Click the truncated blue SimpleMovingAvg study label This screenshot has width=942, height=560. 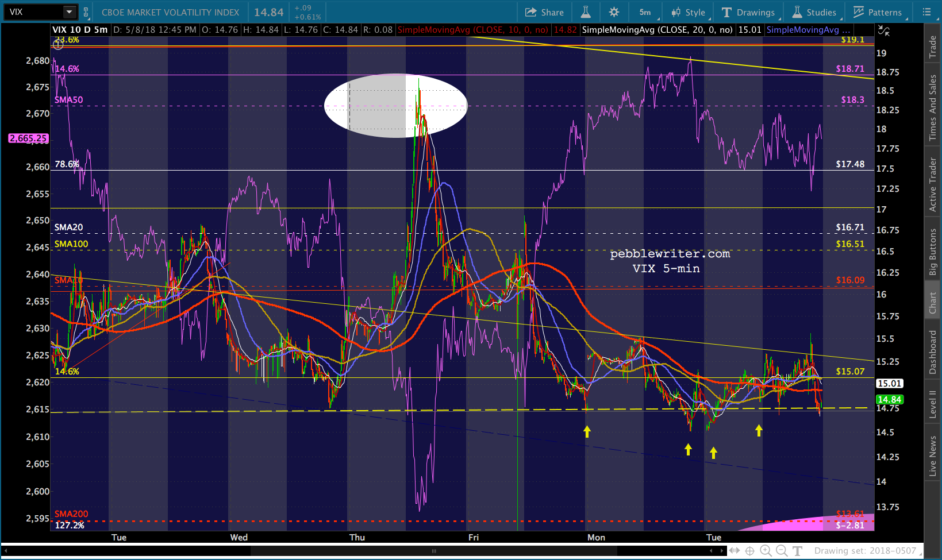click(808, 30)
